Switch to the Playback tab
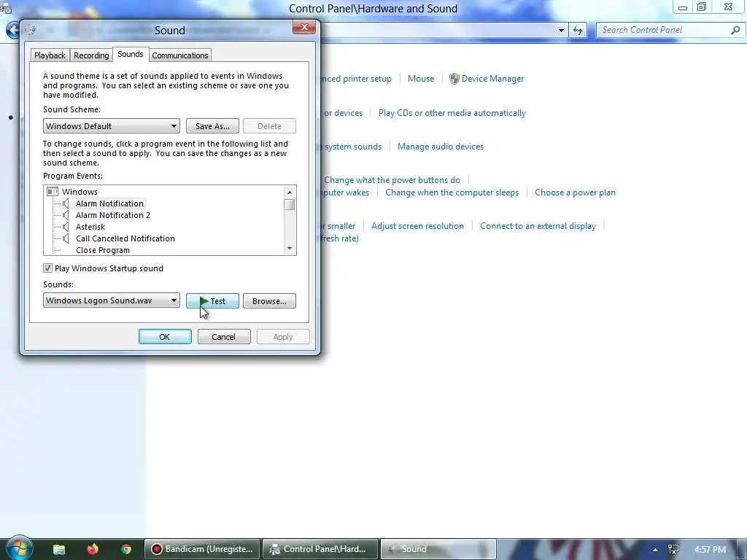The height and width of the screenshot is (560, 747). (50, 55)
